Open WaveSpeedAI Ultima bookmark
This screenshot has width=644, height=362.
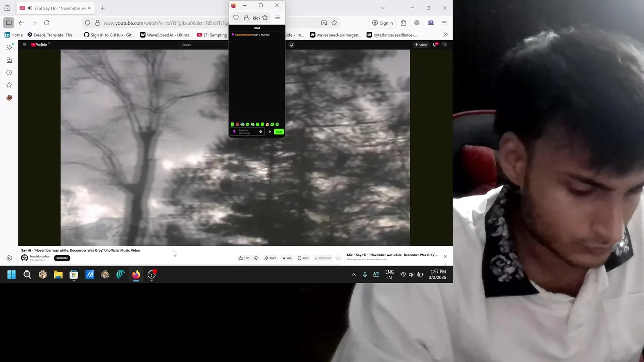(167, 35)
